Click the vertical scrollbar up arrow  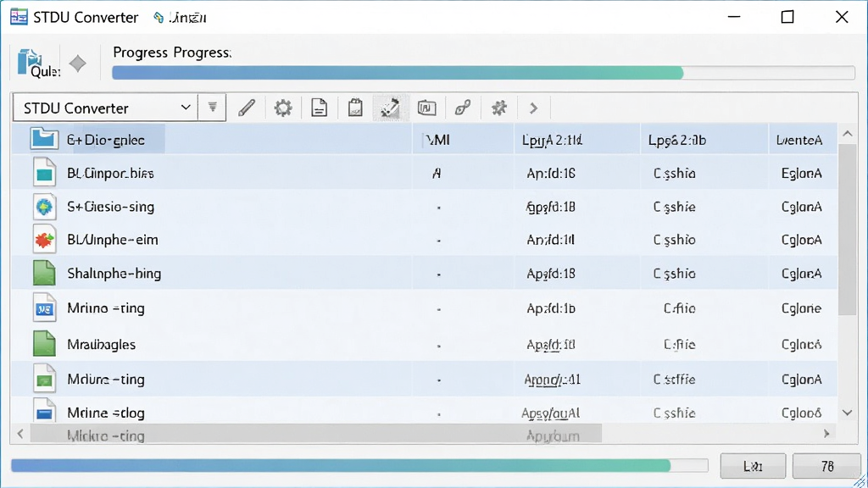(x=848, y=133)
